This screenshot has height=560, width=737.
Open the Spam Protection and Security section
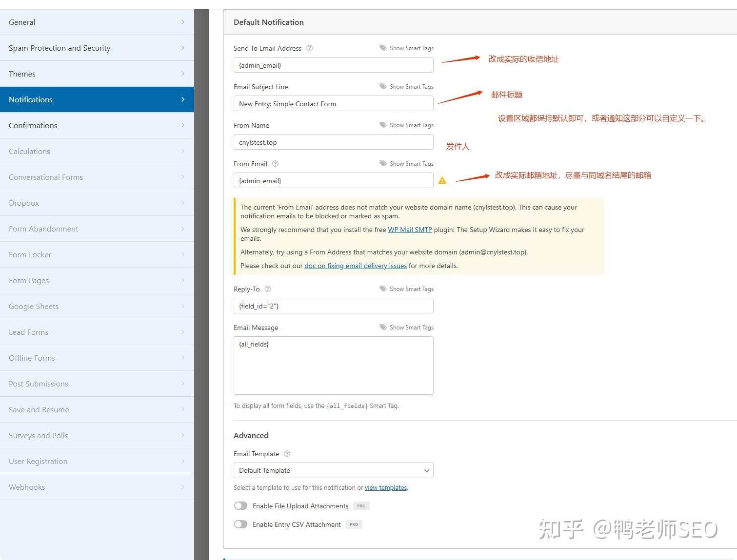point(97,48)
